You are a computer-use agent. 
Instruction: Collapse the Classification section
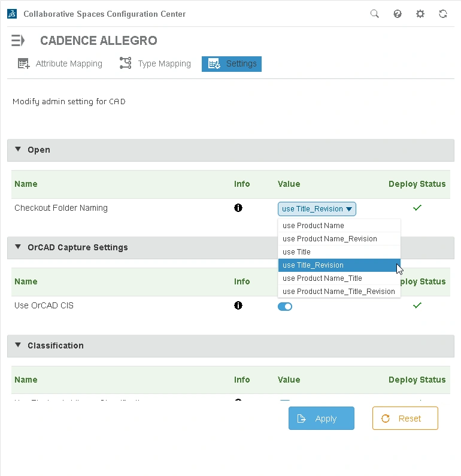[x=18, y=345]
